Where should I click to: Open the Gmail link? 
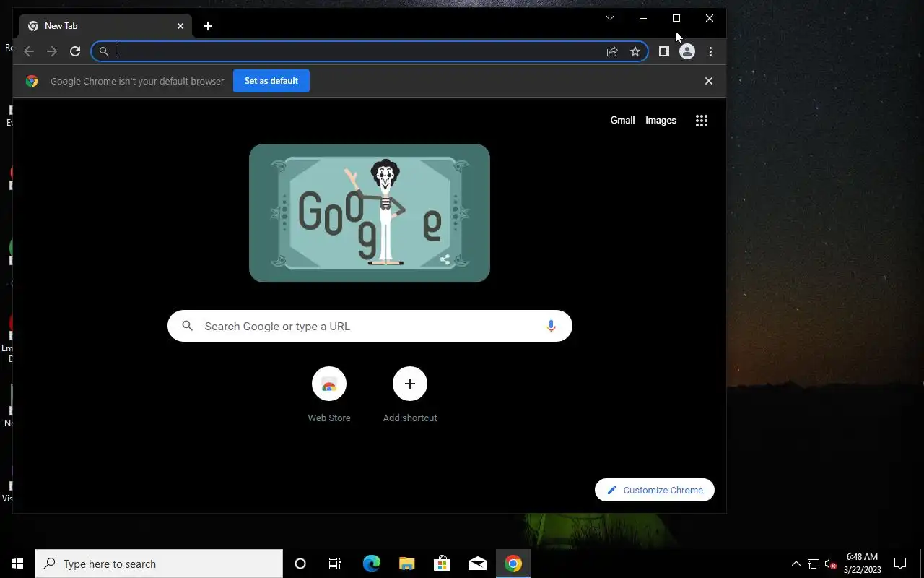(622, 121)
